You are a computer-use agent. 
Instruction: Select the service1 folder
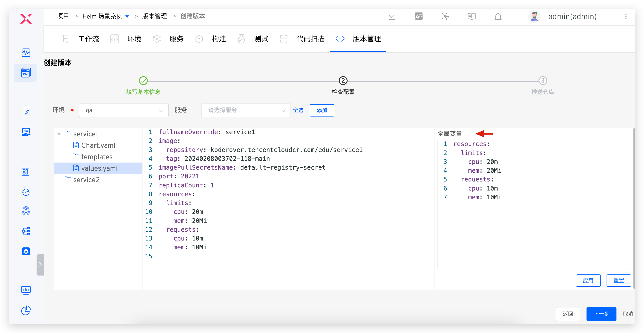pyautogui.click(x=81, y=134)
